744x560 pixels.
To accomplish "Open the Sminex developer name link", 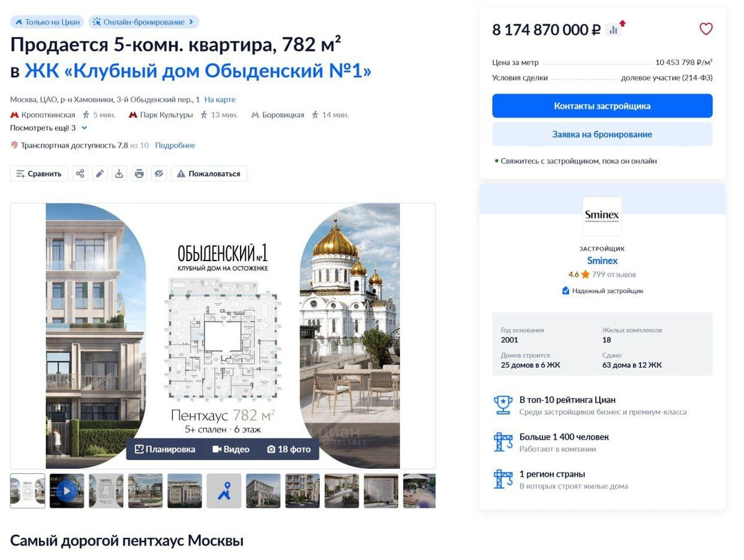I will pos(602,260).
